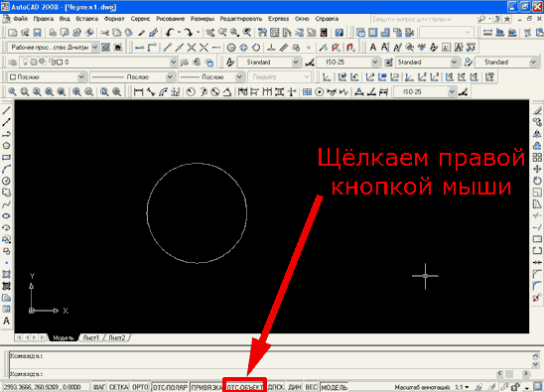Toggle ОРТО mode in status bar
This screenshot has width=544, height=392.
point(140,387)
